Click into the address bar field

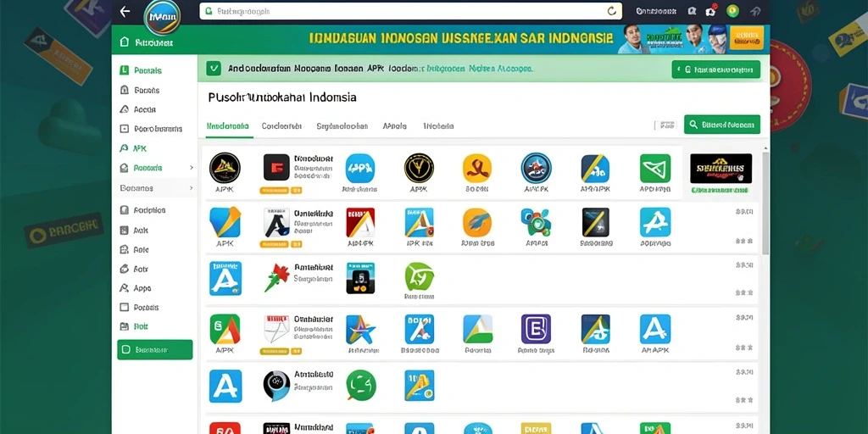pyautogui.click(x=411, y=11)
